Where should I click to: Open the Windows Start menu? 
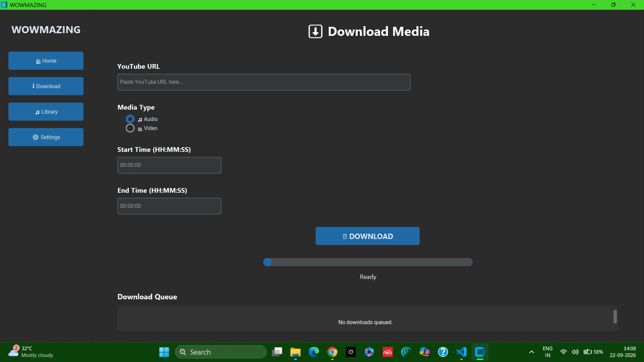click(x=164, y=352)
